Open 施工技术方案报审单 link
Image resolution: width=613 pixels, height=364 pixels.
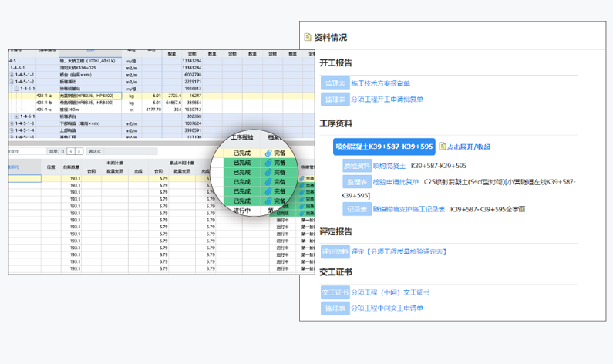tap(380, 83)
